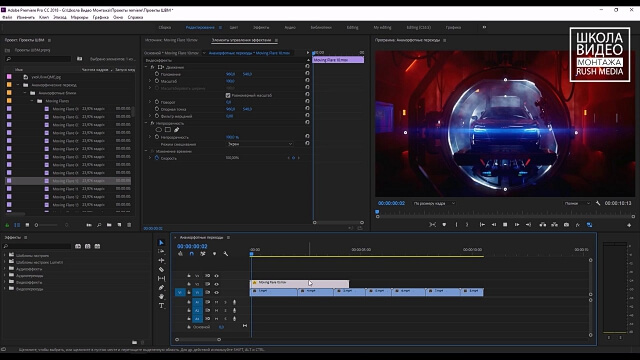This screenshot has height=360, width=640.
Task: Open playback resolution dropdown
Action: coord(577,203)
